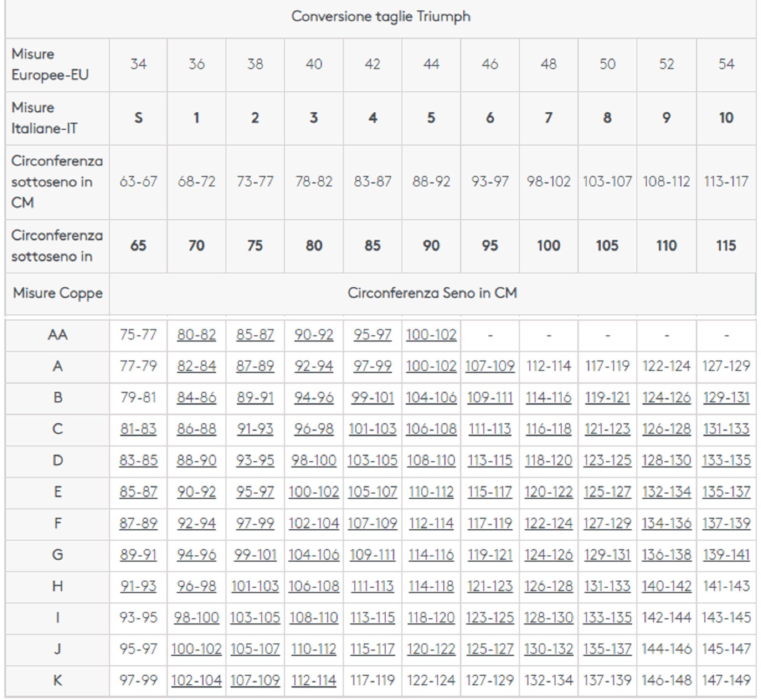Viewport: 761px width, 700px height.
Task: Follow the 90-92 link in cup AA row
Action: pos(313,335)
